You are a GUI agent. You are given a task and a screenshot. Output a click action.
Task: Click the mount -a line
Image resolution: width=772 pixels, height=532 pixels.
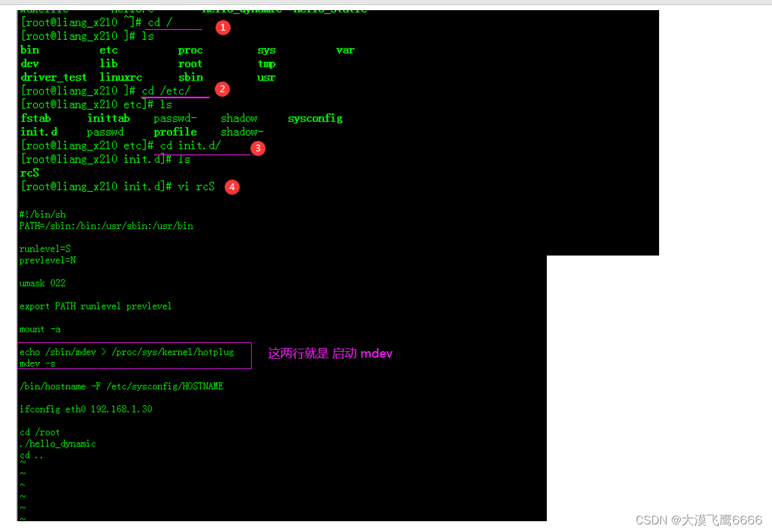(x=39, y=329)
